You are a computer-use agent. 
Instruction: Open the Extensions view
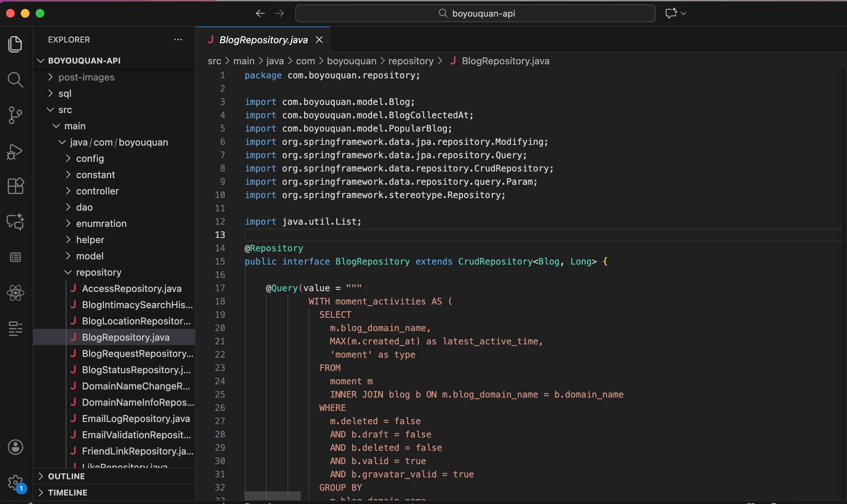coord(15,186)
